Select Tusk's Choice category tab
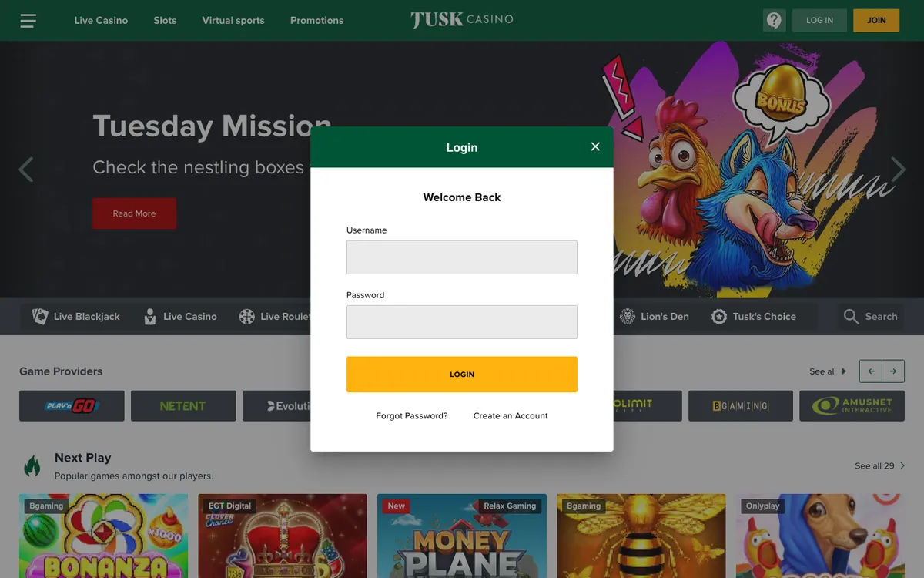924x578 pixels. coord(754,317)
